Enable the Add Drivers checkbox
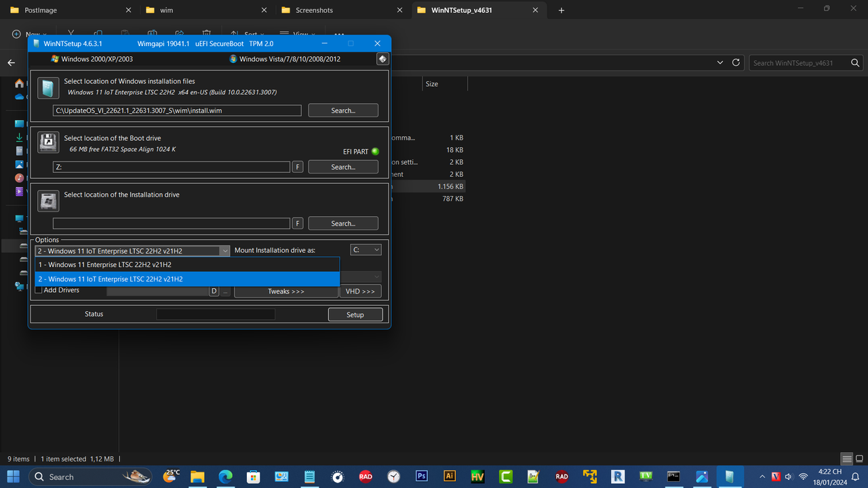The width and height of the screenshot is (868, 488). click(39, 290)
